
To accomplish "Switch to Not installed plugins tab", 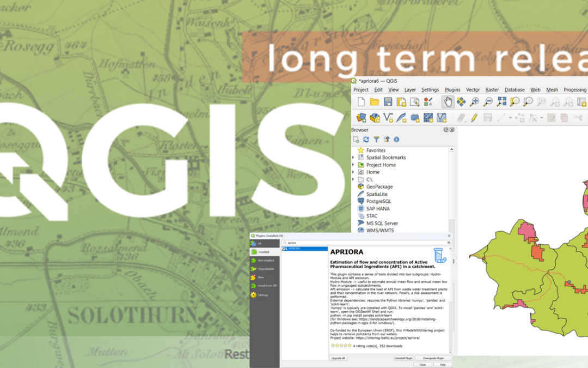I will click(265, 260).
